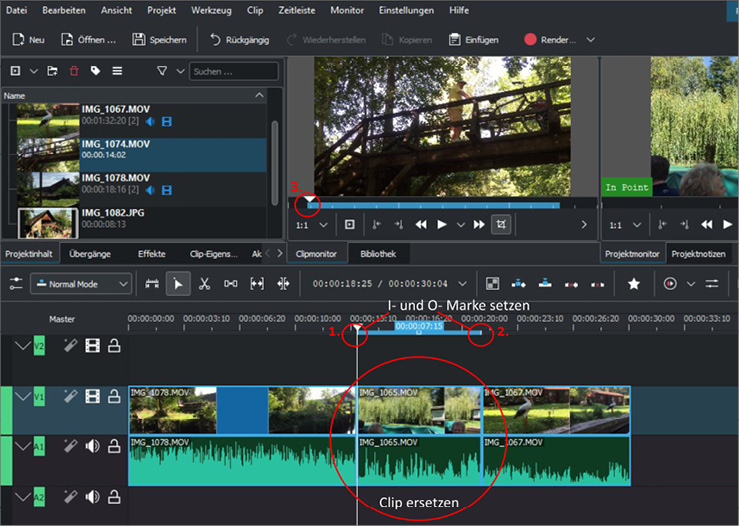Lock the V1 video track
Image resolution: width=739 pixels, height=526 pixels.
pyautogui.click(x=114, y=397)
